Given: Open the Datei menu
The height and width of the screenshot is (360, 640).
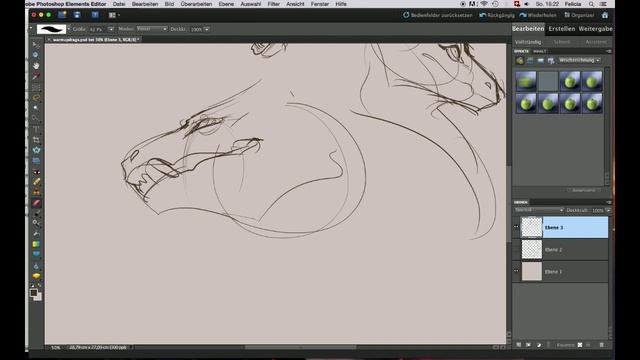Looking at the screenshot, I should (119, 4).
